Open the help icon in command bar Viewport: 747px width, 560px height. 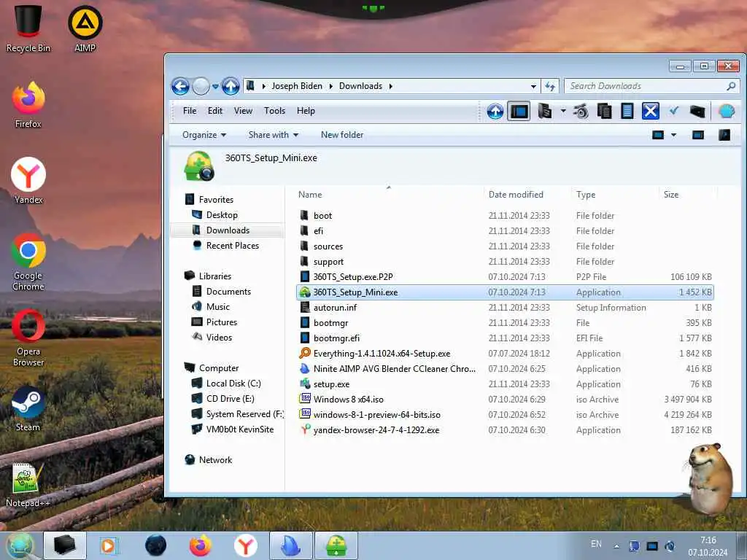pyautogui.click(x=724, y=135)
